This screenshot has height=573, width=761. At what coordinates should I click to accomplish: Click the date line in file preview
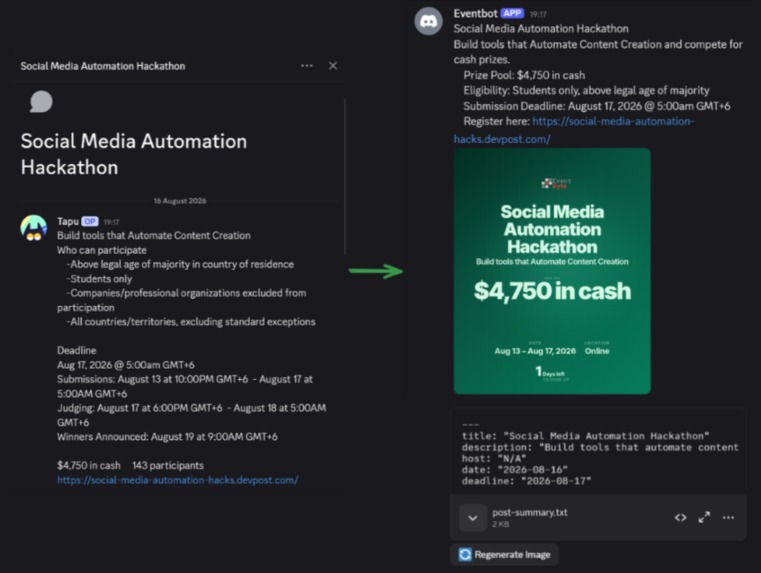point(514,470)
